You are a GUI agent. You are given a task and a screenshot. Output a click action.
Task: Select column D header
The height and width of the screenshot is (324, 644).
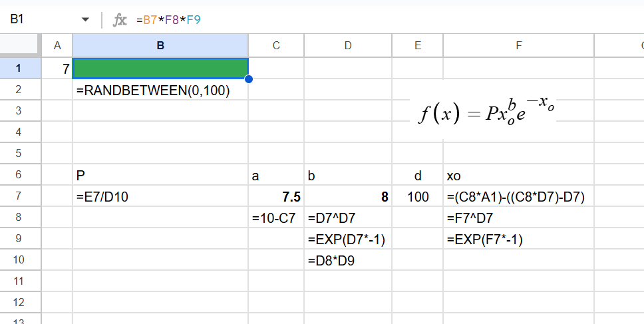pyautogui.click(x=348, y=46)
